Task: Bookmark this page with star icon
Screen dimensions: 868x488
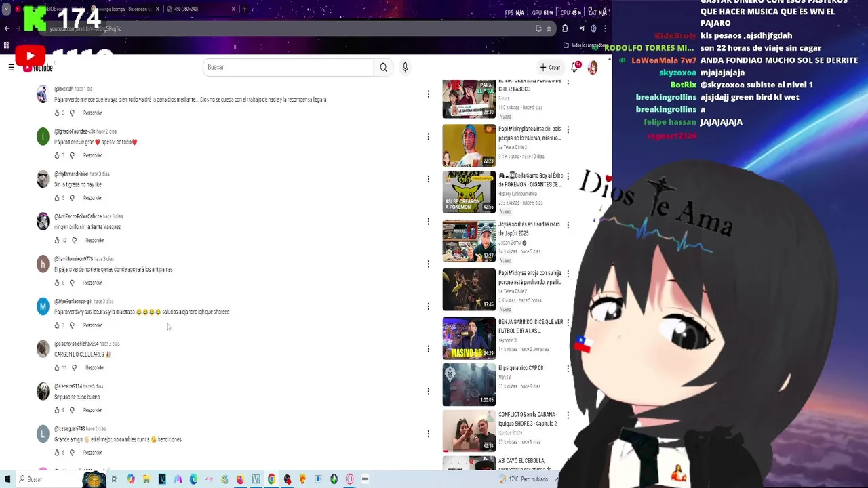Action: click(549, 28)
